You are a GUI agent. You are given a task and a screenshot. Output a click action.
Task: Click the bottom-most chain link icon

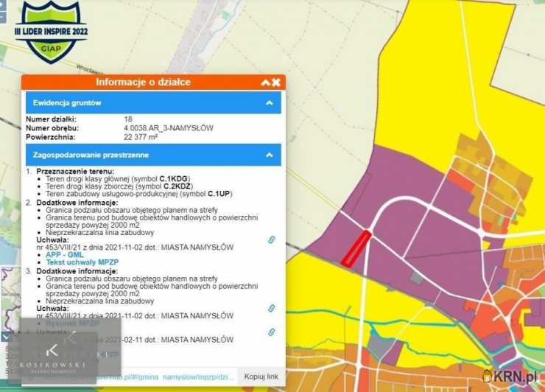[271, 332]
